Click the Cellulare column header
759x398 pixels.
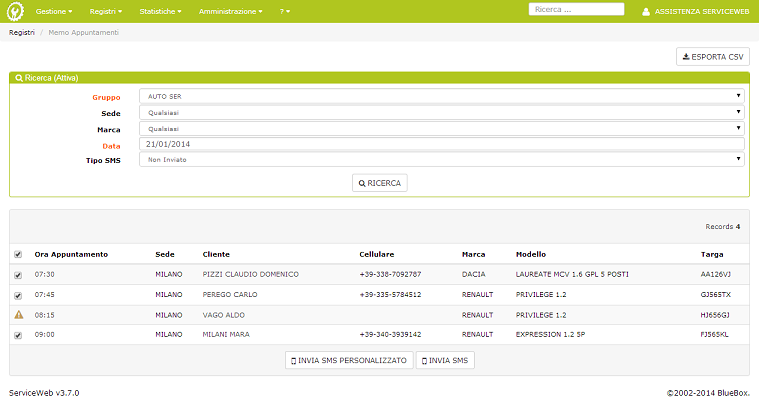[x=377, y=254]
